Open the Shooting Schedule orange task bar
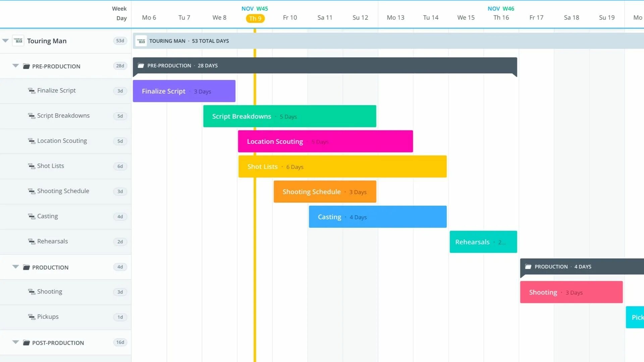644x362 pixels. [x=324, y=192]
